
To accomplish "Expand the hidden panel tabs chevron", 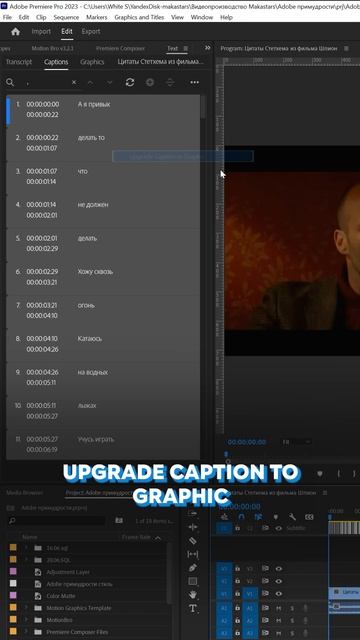I will [x=208, y=48].
